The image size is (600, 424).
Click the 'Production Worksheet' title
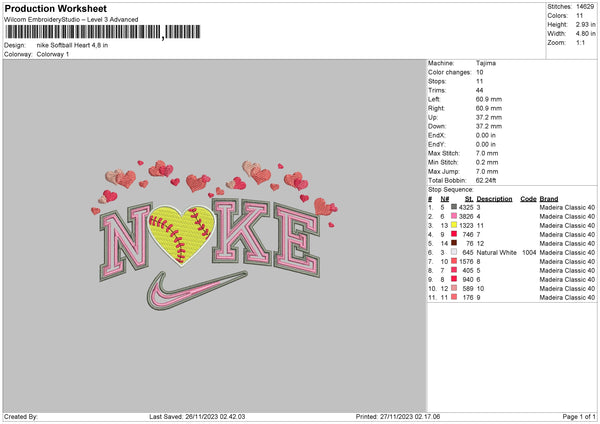[55, 8]
